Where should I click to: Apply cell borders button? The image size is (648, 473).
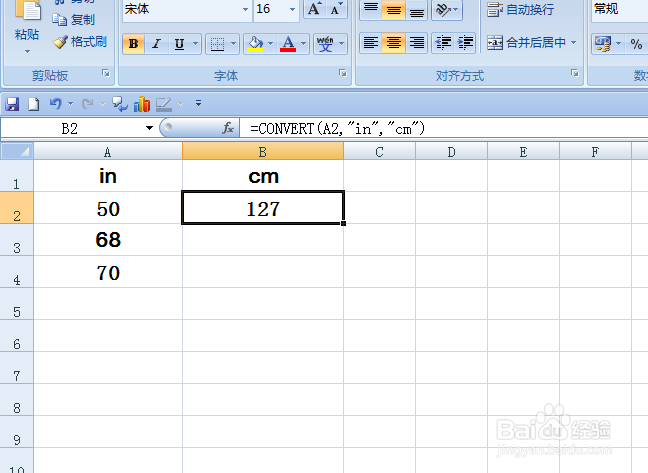coord(217,44)
